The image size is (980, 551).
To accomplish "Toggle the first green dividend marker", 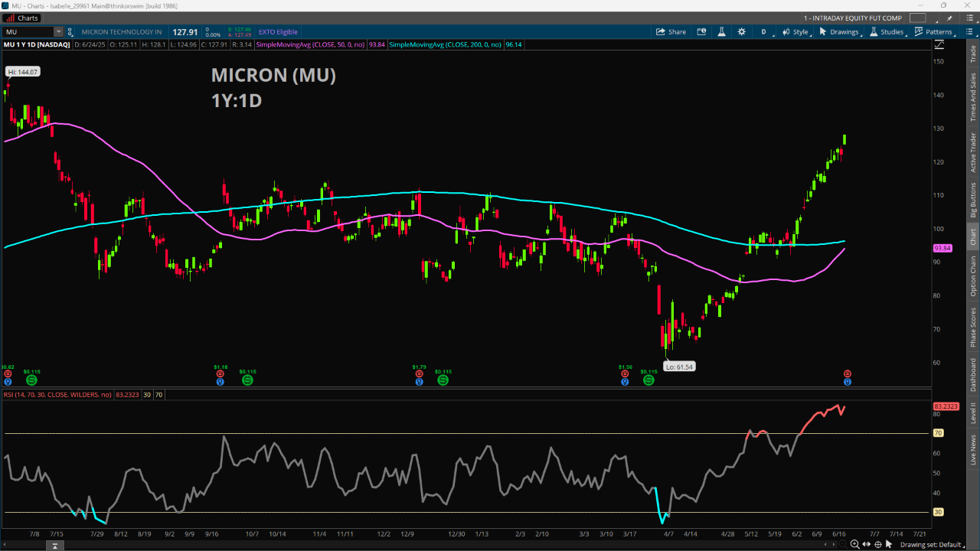I will [31, 380].
